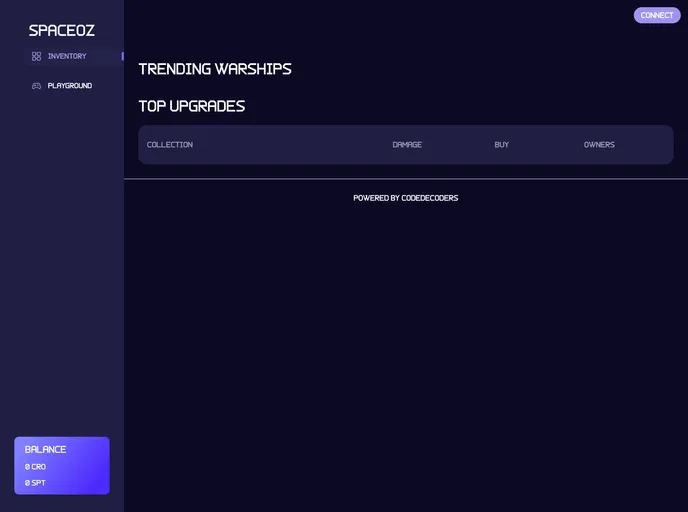Viewport: 688px width, 512px height.
Task: Click the Owners column header
Action: click(599, 145)
